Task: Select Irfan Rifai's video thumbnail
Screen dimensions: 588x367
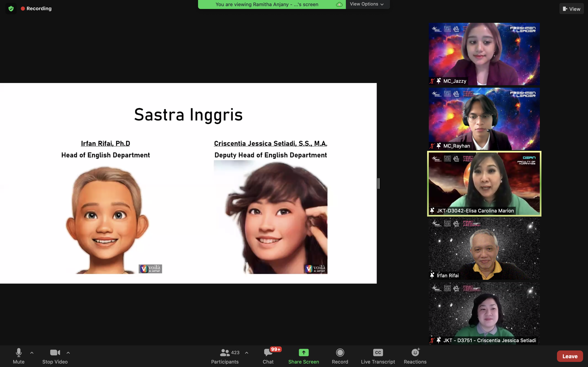Action: (x=484, y=248)
